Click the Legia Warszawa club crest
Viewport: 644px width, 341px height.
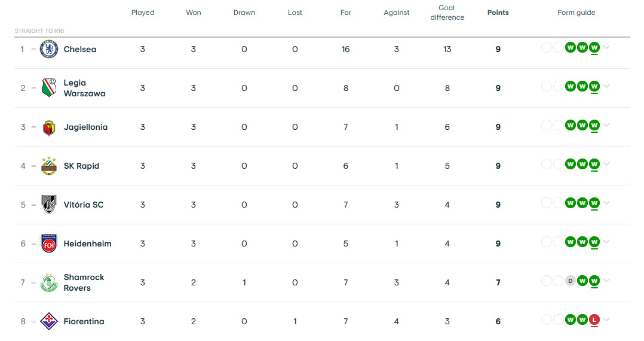(48, 88)
